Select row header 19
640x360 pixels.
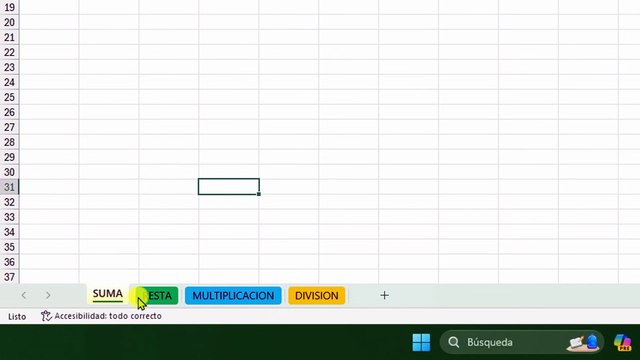(9, 7)
